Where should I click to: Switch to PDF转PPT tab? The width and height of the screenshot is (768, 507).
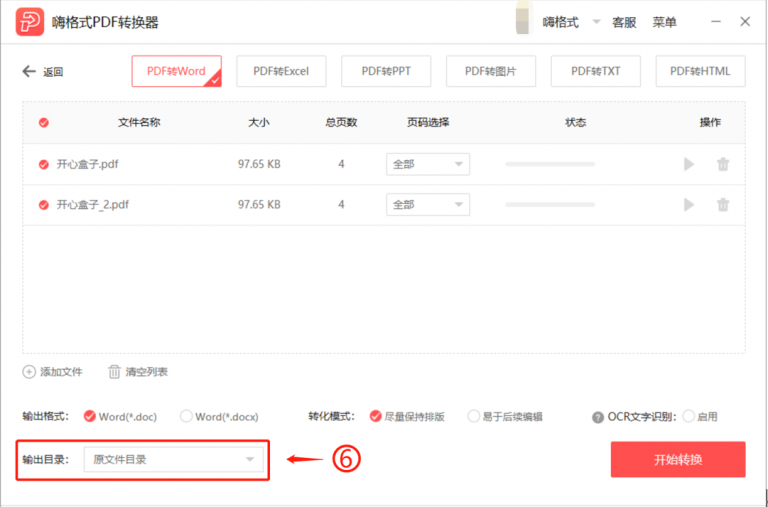point(386,71)
